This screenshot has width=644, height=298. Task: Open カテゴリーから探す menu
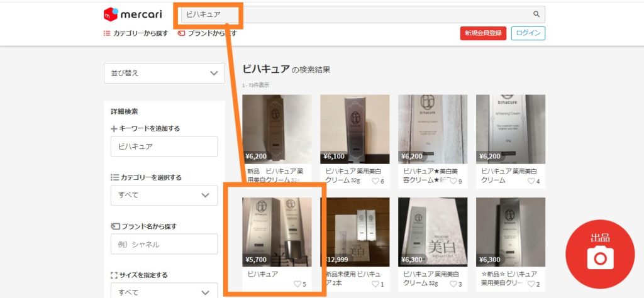point(136,34)
